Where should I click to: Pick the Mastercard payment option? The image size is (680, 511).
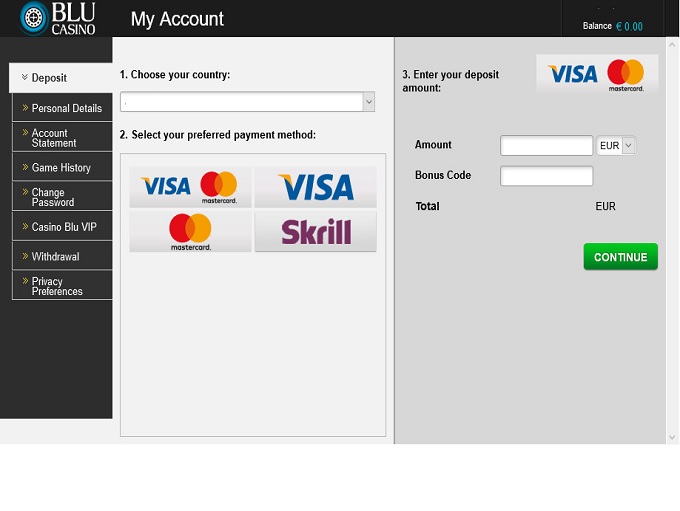(190, 231)
